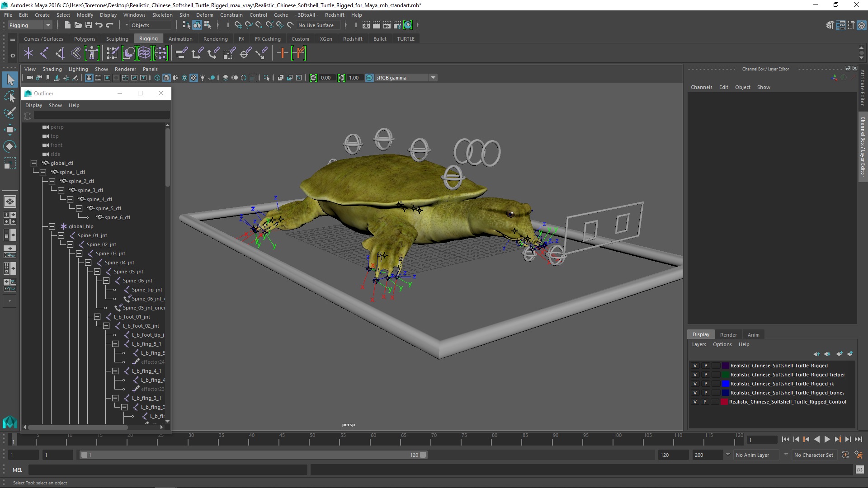
Task: Toggle playback P for Turtle_Rigged_Control layer
Action: tap(705, 402)
